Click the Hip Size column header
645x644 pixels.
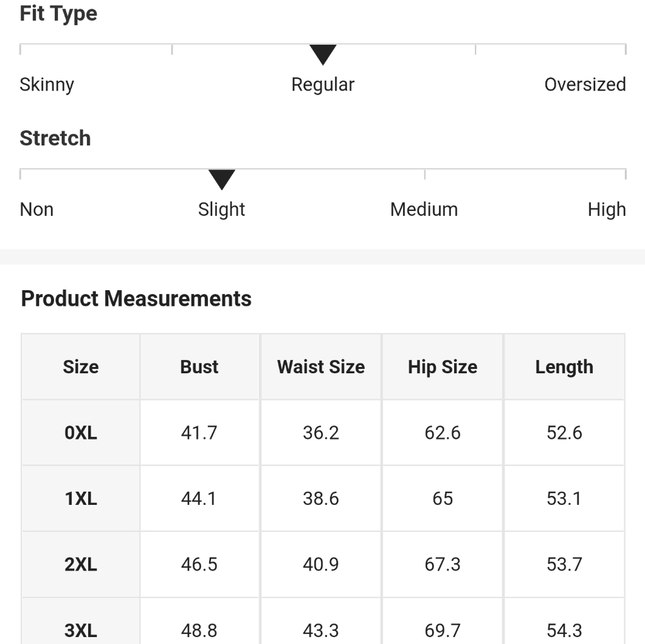(442, 367)
